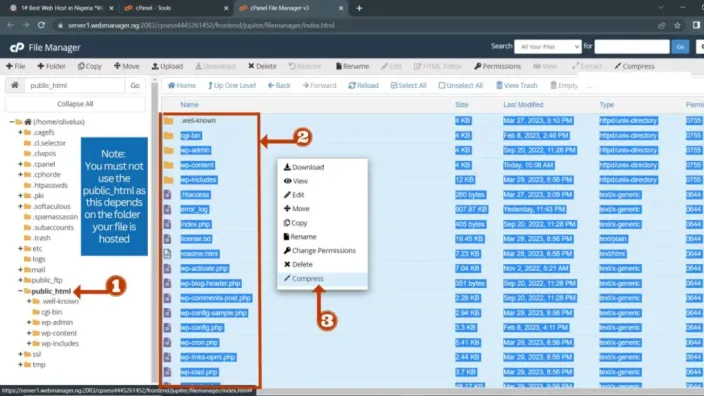Image resolution: width=704 pixels, height=396 pixels.
Task: Click the Move toolbar button
Action: 127,66
